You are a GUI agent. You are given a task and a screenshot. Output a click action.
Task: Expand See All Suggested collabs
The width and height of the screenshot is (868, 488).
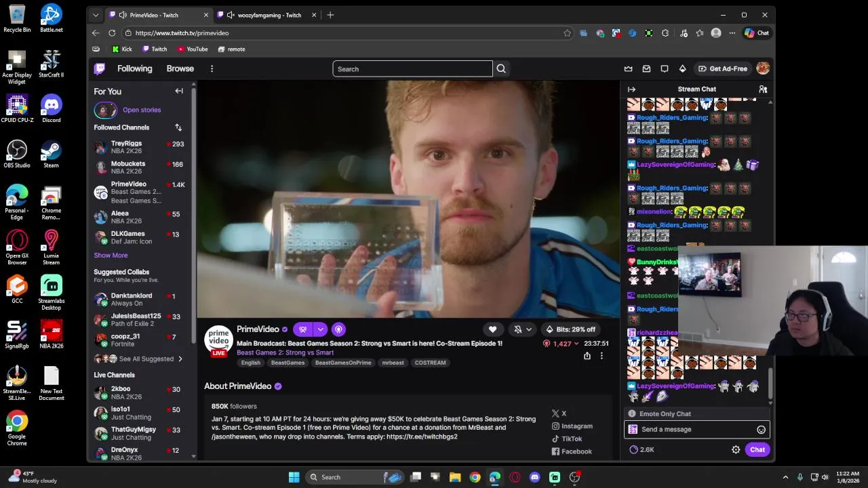(x=139, y=359)
